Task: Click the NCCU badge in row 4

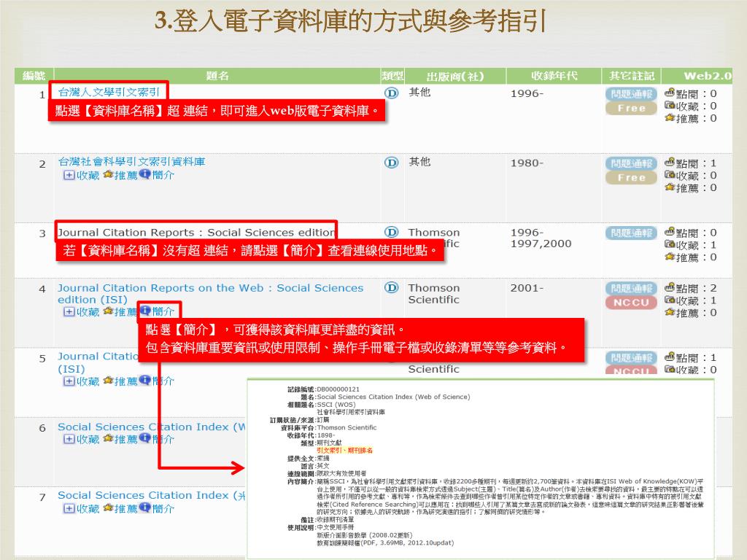Action: point(630,303)
